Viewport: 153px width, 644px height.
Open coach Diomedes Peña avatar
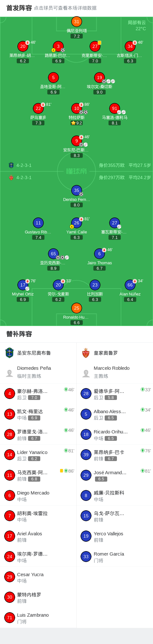coord(10,373)
